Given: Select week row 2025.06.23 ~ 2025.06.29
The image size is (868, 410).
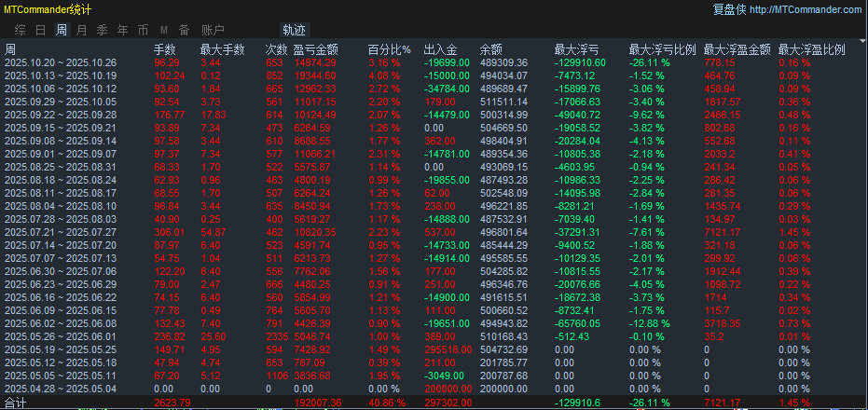Looking at the screenshot, I should [x=434, y=284].
